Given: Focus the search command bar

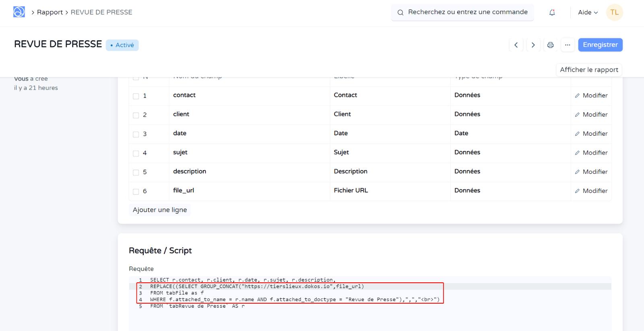Looking at the screenshot, I should point(463,12).
